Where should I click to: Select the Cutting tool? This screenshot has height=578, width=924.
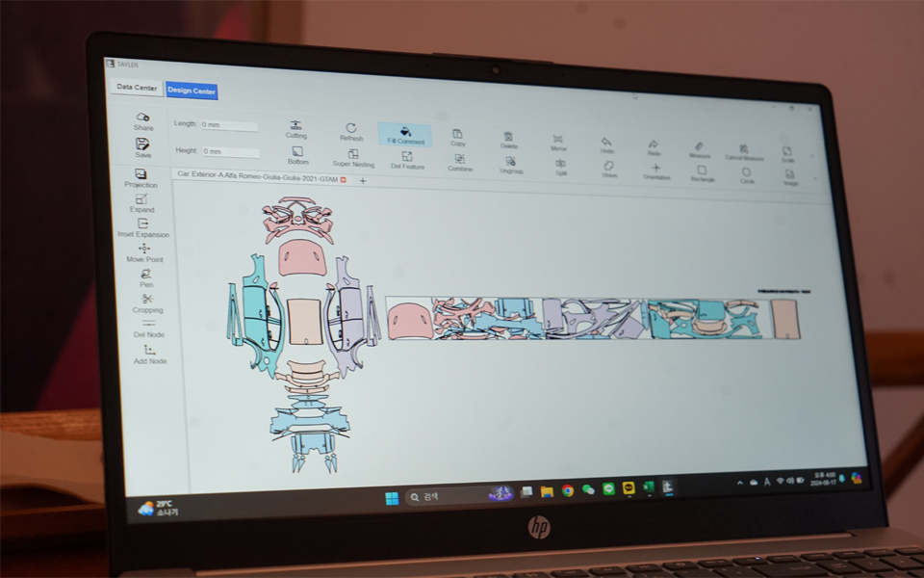[295, 128]
